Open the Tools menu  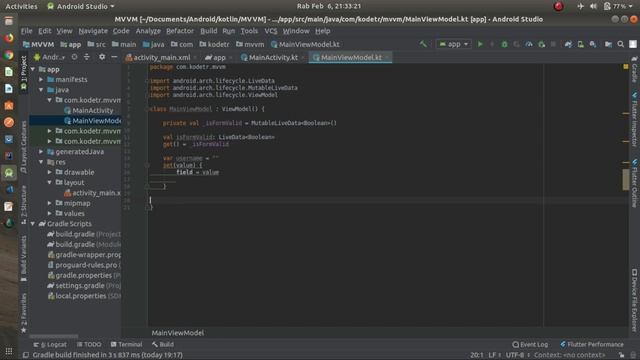249,31
